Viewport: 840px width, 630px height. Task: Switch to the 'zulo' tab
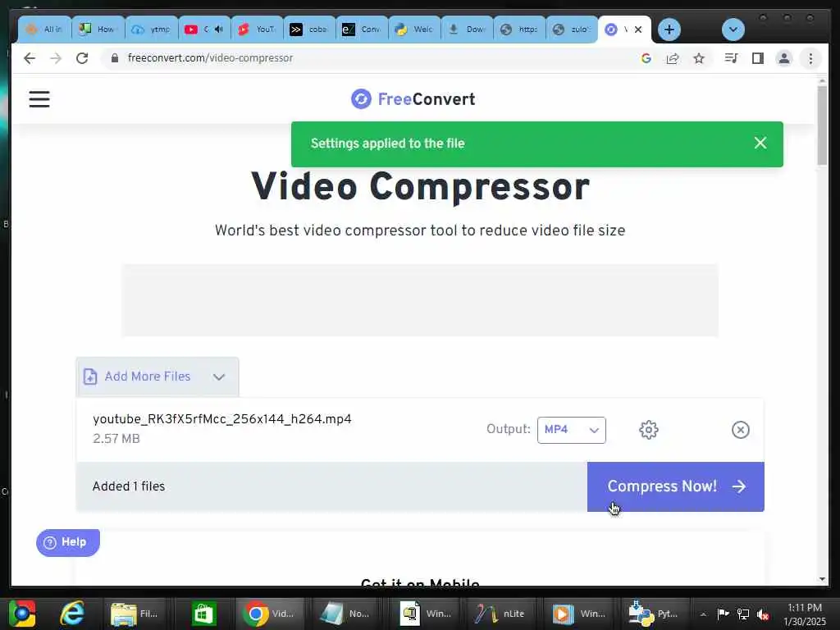pyautogui.click(x=572, y=30)
